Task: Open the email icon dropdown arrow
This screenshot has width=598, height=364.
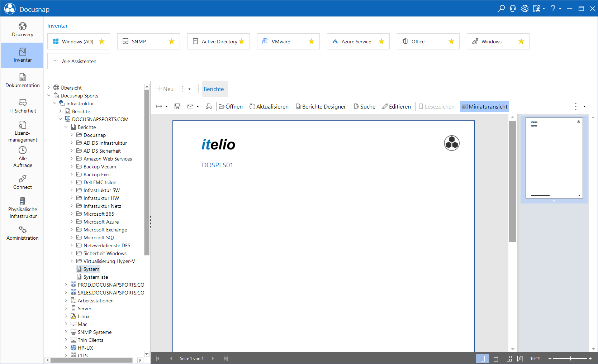Action: [198, 106]
